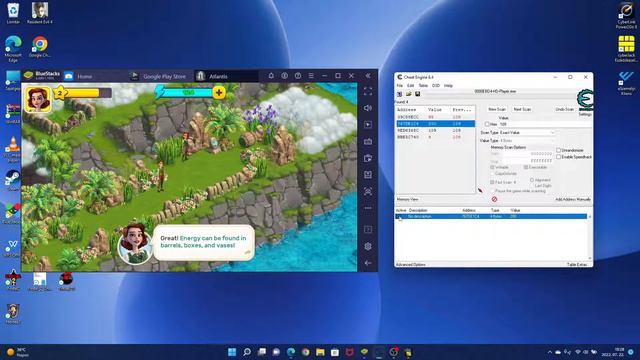This screenshot has width=640, height=360.
Task: Open the Scan Type dropdown
Action: tap(527, 133)
